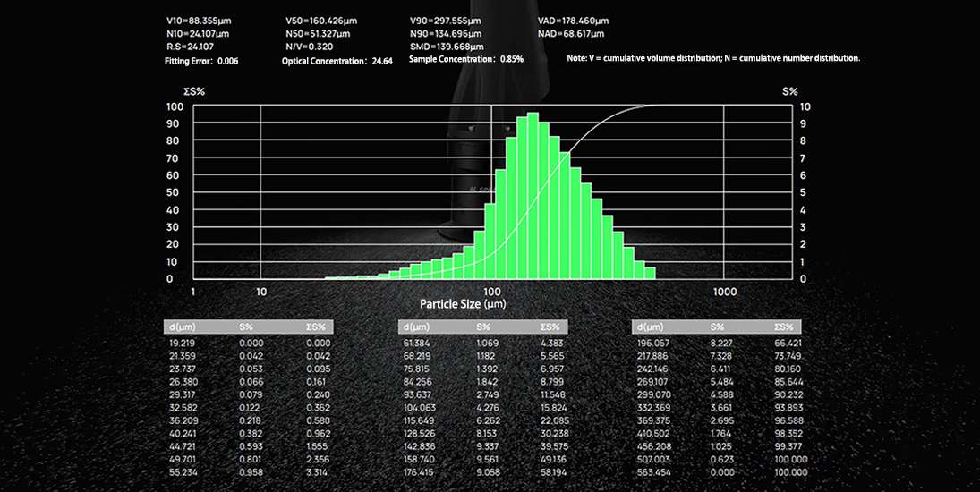Click the 1000 tick on x-axis
Image resolution: width=980 pixels, height=492 pixels.
[724, 292]
